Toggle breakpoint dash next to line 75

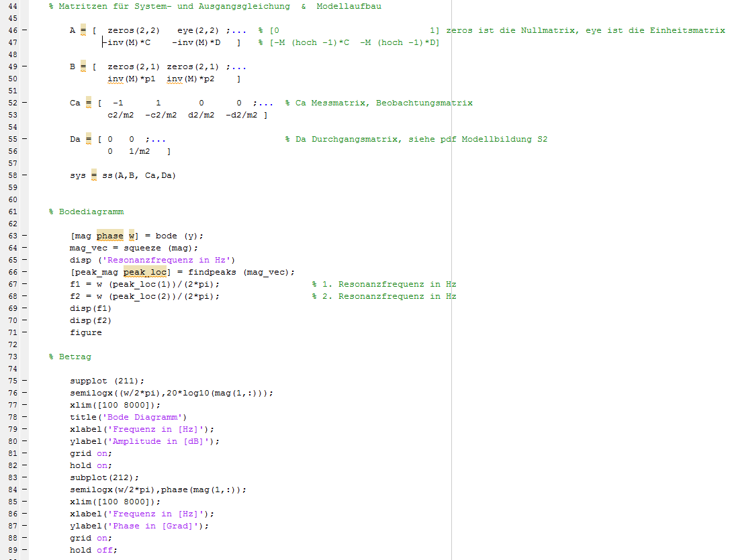point(24,381)
